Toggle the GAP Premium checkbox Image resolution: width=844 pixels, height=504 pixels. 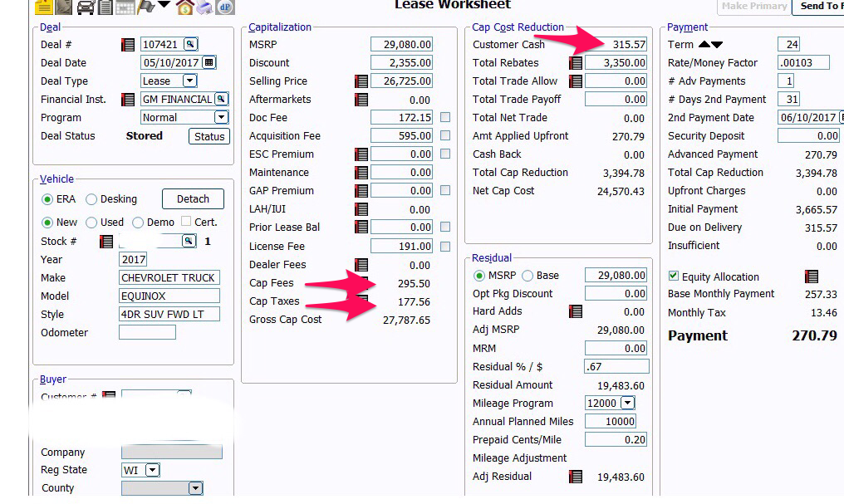coord(445,190)
